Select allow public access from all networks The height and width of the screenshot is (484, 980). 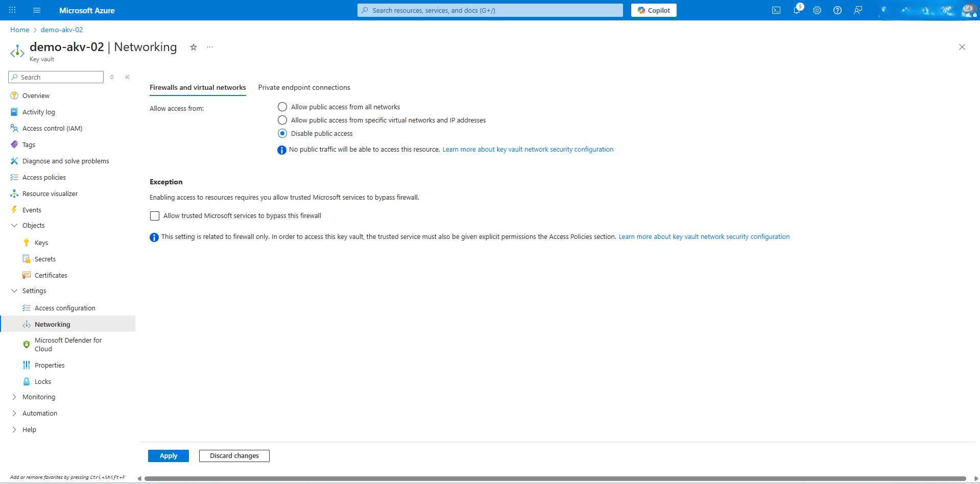[282, 107]
